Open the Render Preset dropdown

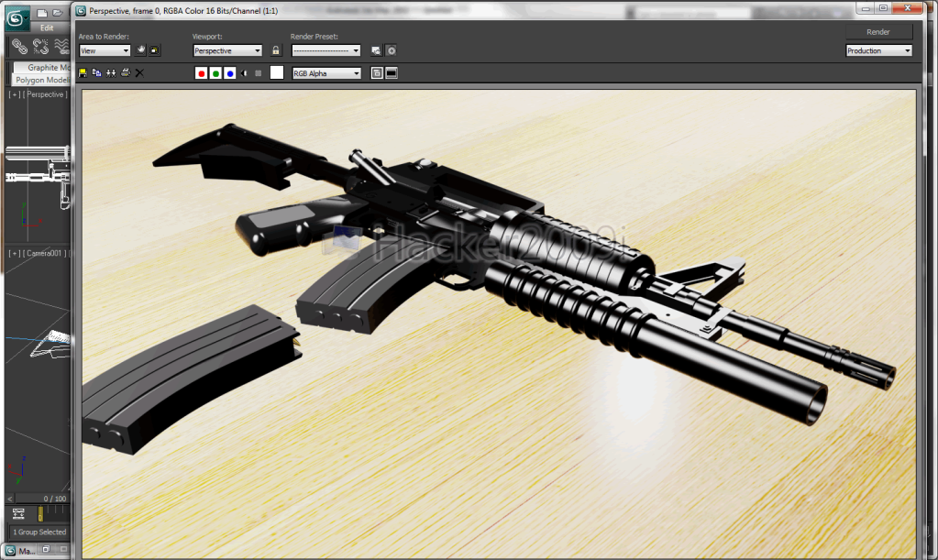pos(326,50)
